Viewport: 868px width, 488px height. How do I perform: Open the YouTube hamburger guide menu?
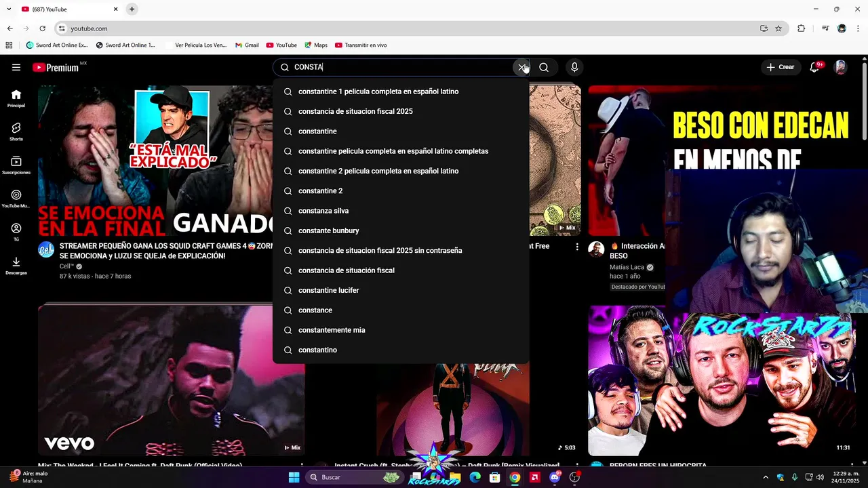[16, 67]
